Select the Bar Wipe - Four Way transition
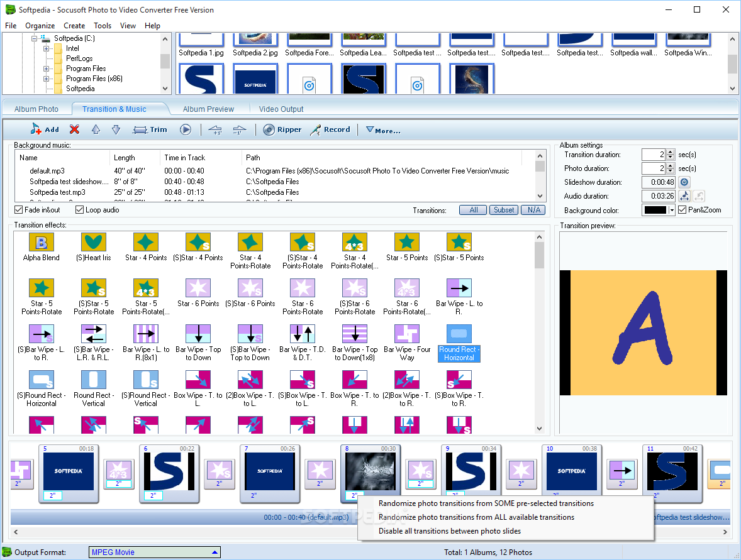This screenshot has width=741, height=560. click(x=407, y=343)
